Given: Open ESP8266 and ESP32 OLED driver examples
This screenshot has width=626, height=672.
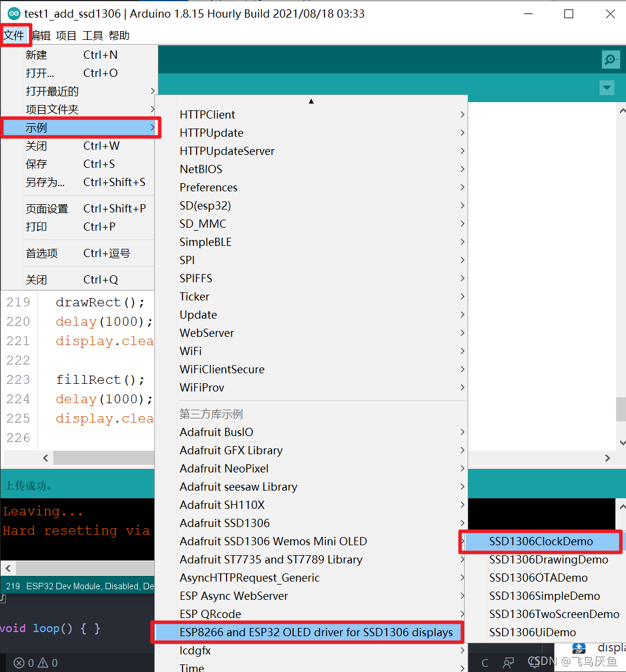Looking at the screenshot, I should pyautogui.click(x=307, y=633).
